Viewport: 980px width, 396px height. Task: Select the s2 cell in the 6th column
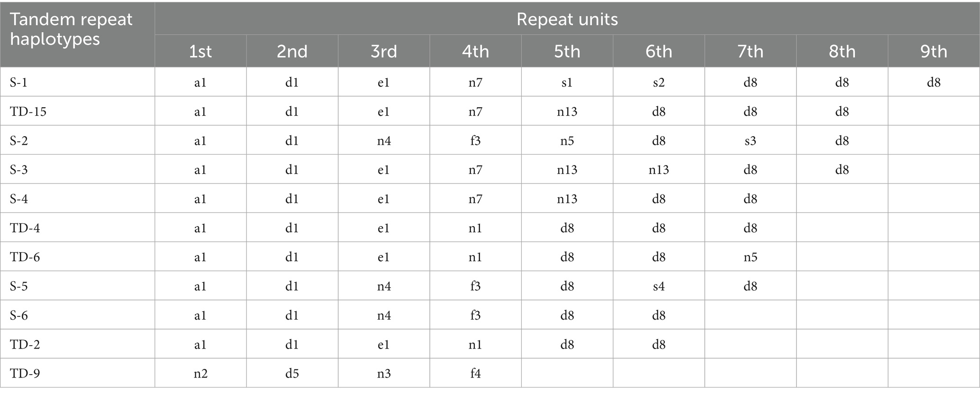658,83
